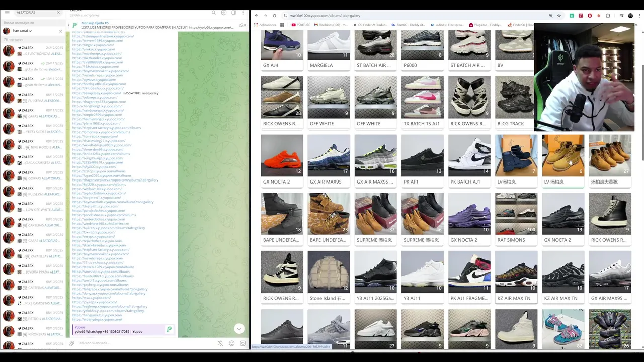
Task: Open the BLCG TRACK album
Action: pos(516,103)
